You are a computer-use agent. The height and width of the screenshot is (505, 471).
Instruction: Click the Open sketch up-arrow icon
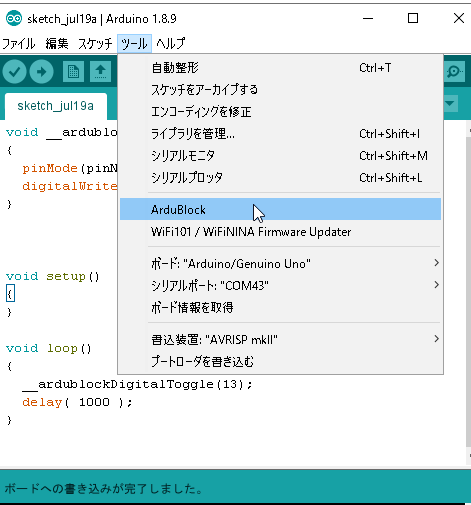[x=100, y=72]
